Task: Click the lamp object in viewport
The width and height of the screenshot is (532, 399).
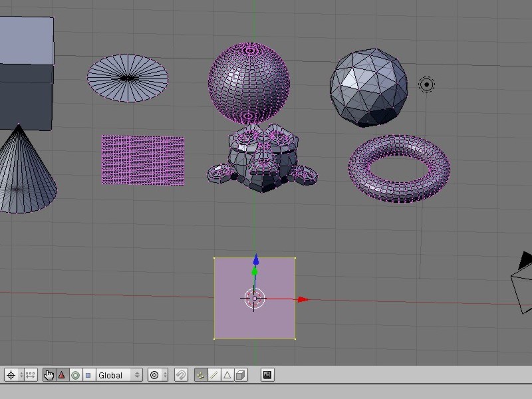Action: click(x=426, y=84)
